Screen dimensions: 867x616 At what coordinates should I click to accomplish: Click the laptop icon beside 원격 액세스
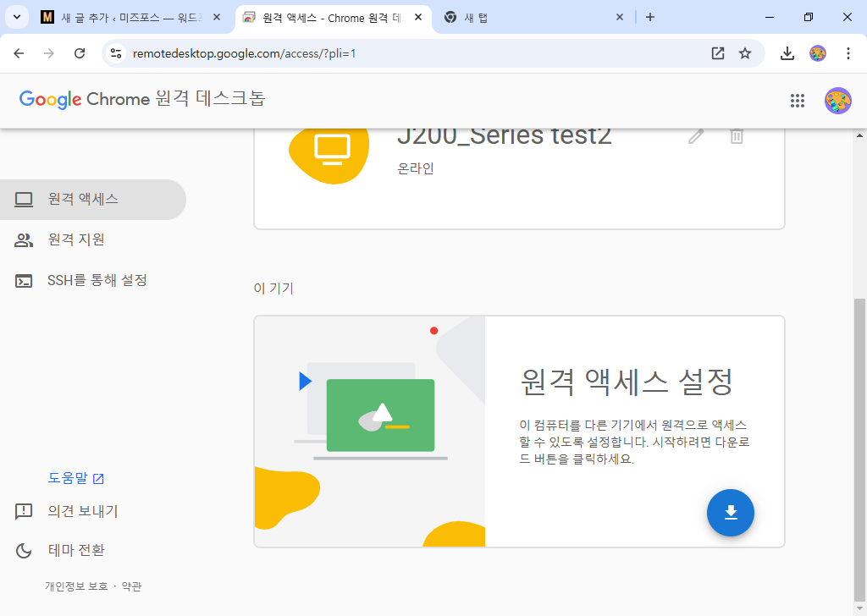point(24,200)
